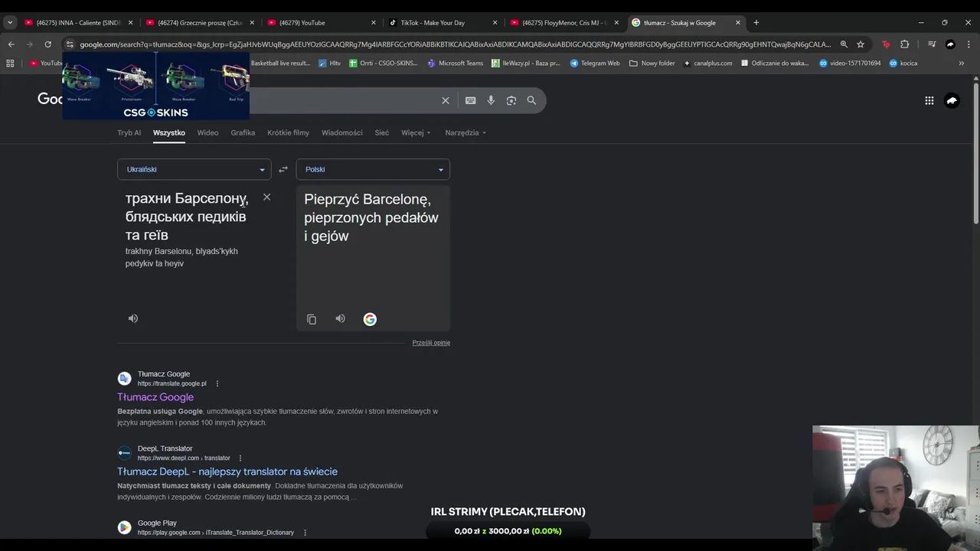Open the Google account avatar

pos(952,100)
